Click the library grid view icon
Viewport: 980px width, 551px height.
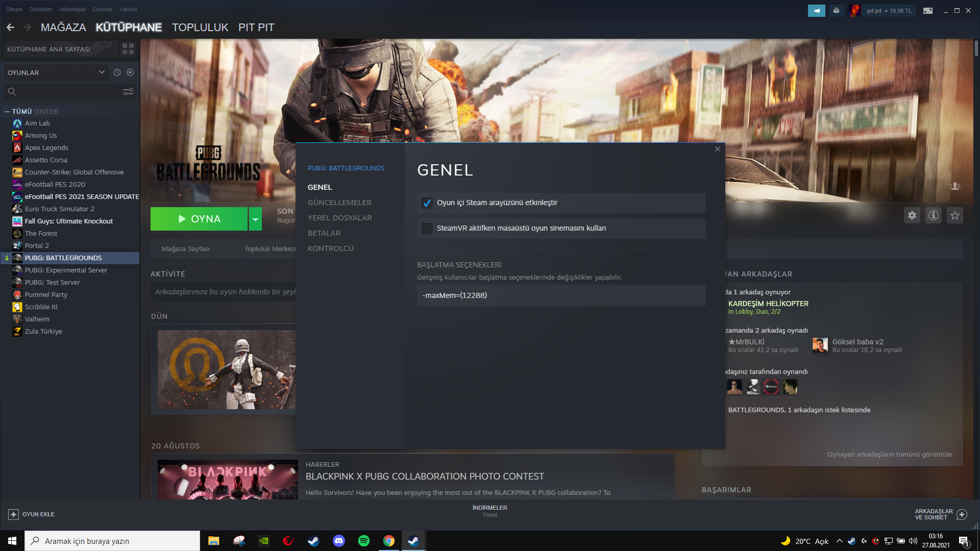[x=128, y=49]
